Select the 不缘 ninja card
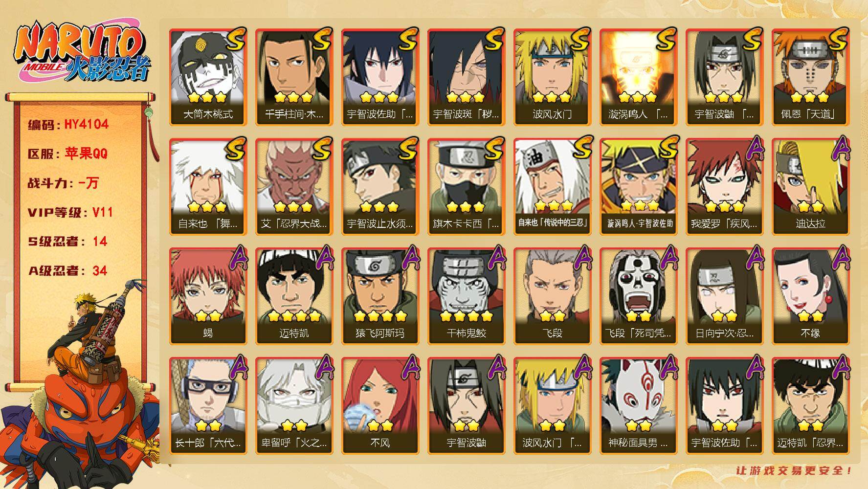The image size is (868, 489). pos(811,296)
